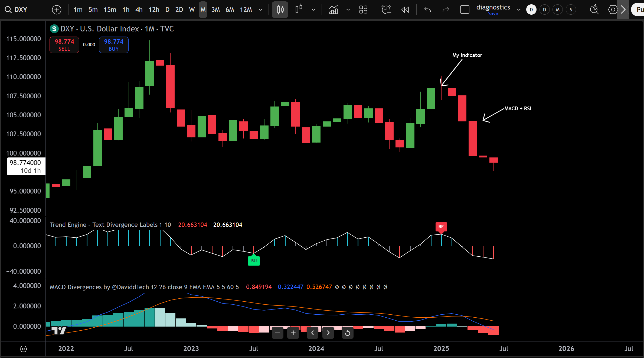Image resolution: width=644 pixels, height=358 pixels.
Task: Open the quick search lightning icon
Action: (594, 10)
